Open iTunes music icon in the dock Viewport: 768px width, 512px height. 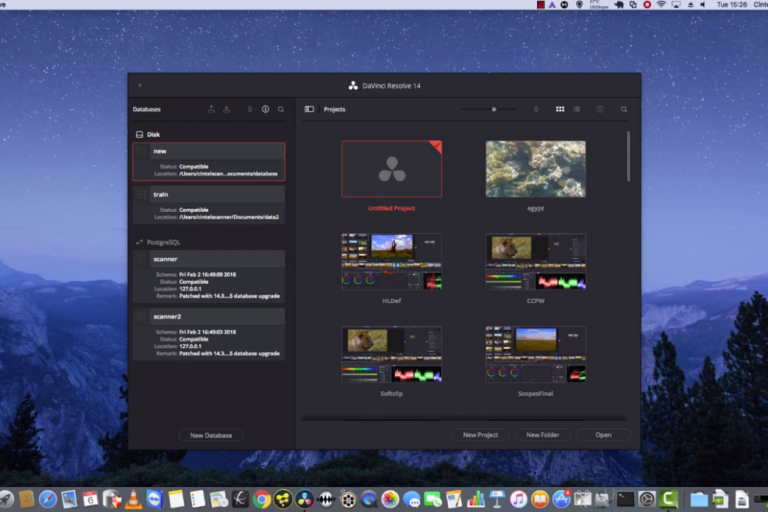pyautogui.click(x=519, y=499)
